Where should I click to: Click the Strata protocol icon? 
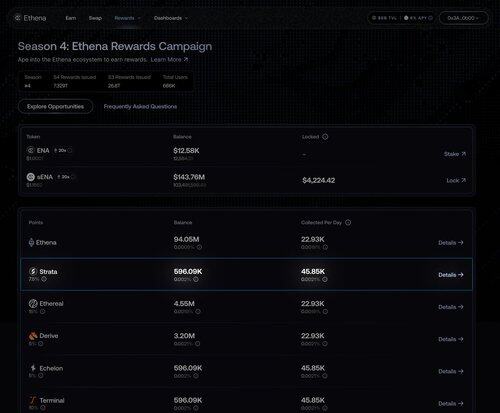33,271
